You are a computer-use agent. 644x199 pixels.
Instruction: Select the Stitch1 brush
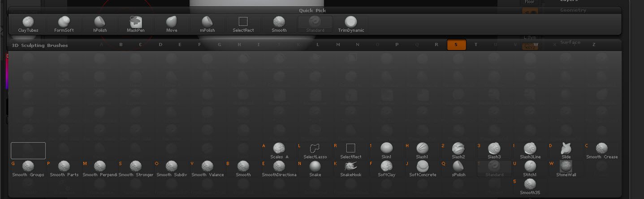point(530,169)
